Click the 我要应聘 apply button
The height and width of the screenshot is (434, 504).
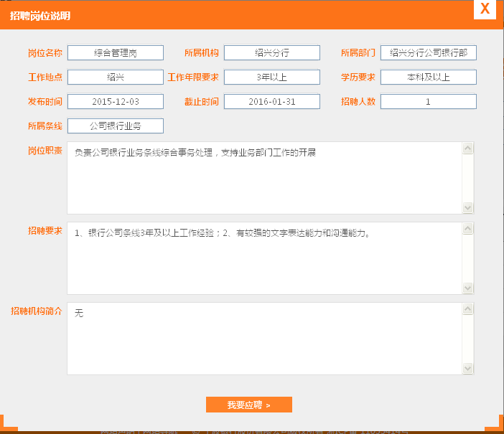pyautogui.click(x=248, y=405)
